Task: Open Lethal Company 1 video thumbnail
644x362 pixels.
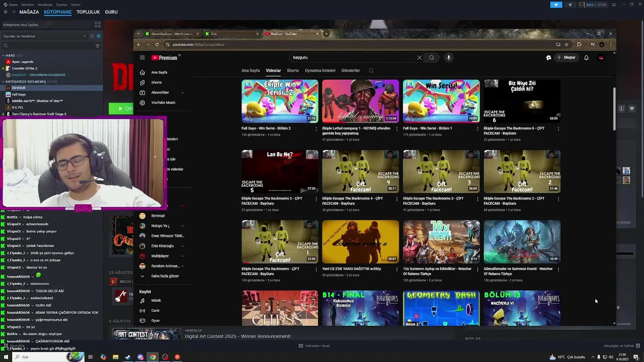Action: [360, 101]
